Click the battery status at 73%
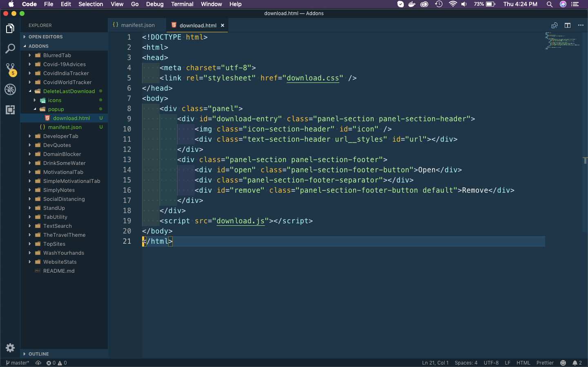588x367 pixels. click(485, 4)
